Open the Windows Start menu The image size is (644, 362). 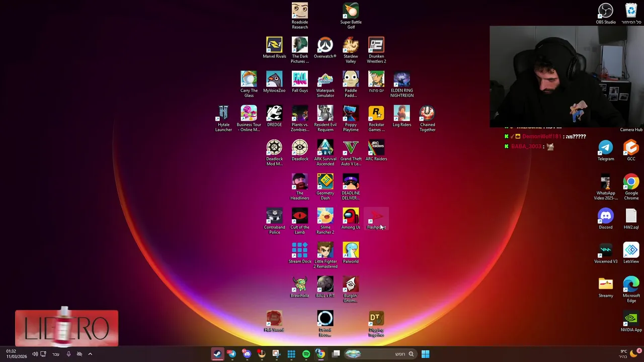425,354
